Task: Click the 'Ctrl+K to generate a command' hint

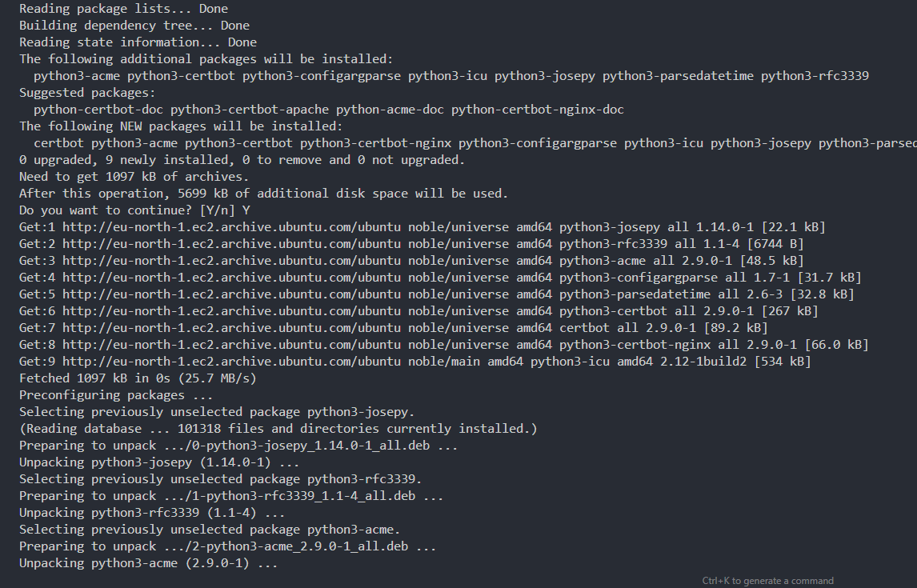Action: [767, 581]
